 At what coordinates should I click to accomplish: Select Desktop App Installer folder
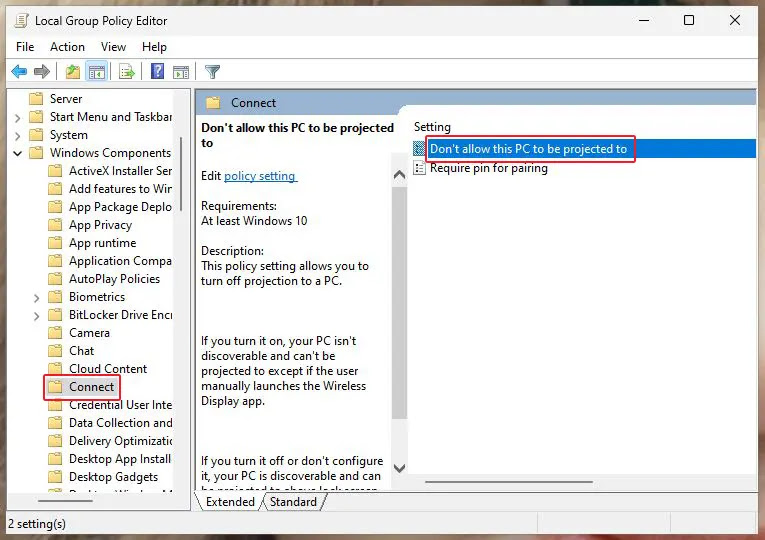click(120, 459)
